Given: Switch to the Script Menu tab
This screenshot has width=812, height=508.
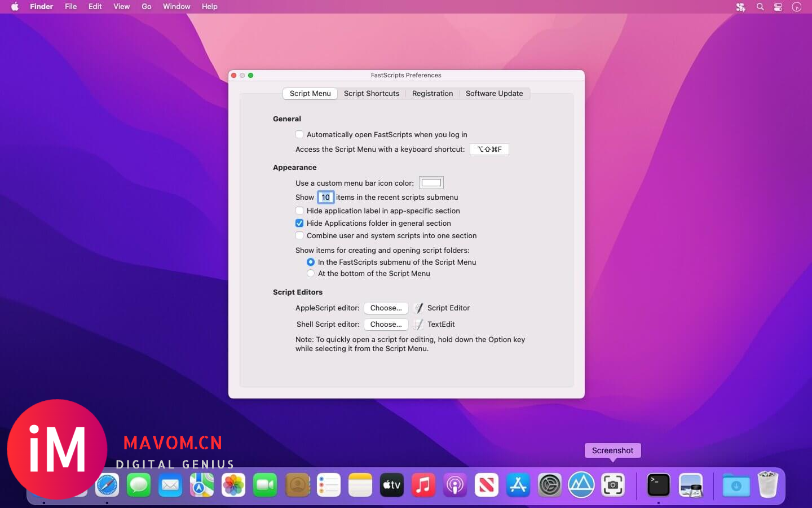Looking at the screenshot, I should click(x=310, y=94).
